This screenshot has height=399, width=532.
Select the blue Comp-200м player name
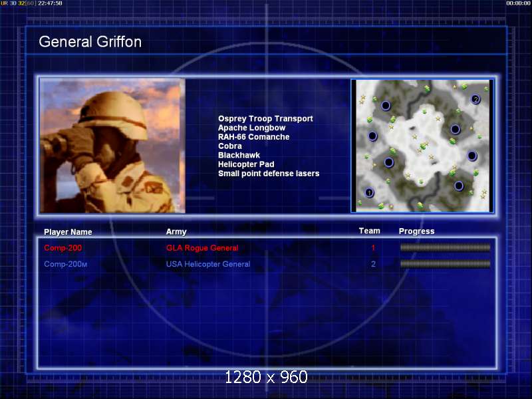pos(65,264)
